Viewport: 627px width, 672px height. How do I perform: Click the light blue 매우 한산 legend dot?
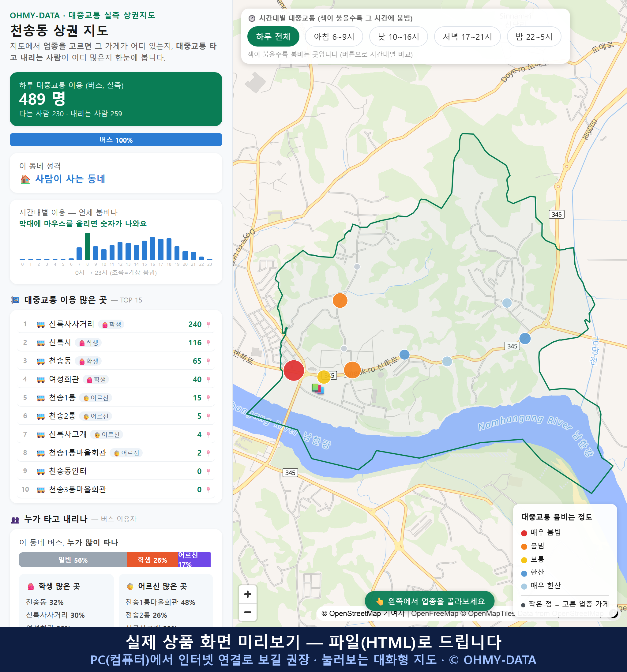coord(524,587)
